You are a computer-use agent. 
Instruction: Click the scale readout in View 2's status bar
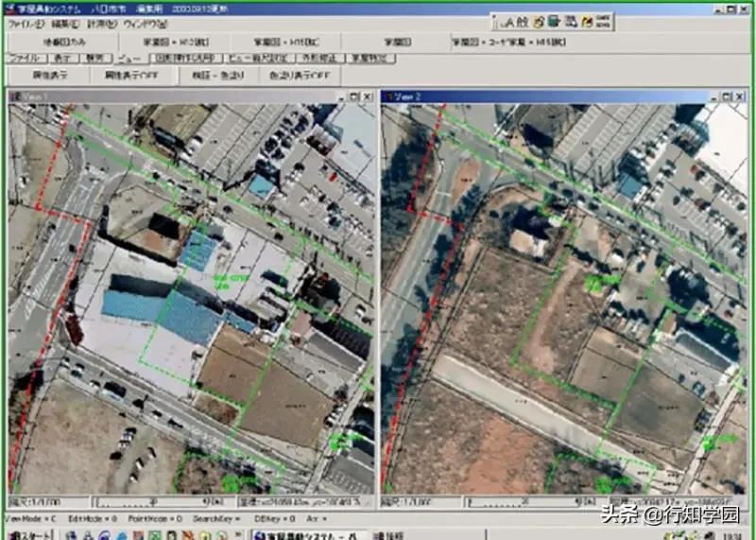point(421,502)
